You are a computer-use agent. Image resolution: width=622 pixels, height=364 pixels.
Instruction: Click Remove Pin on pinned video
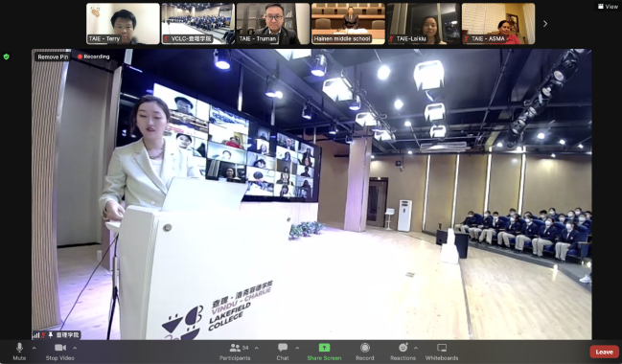[53, 57]
